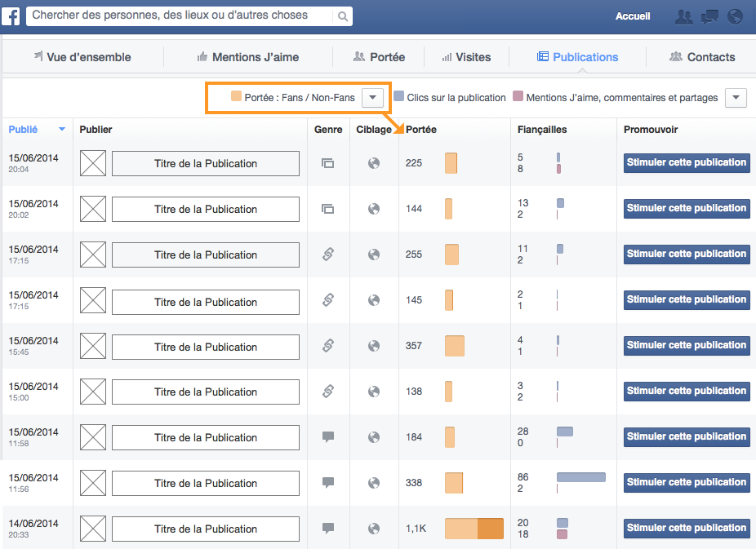Open the Portée Fans / Non-Fans dropdown
Viewport: 756px width, 549px height.
click(372, 97)
